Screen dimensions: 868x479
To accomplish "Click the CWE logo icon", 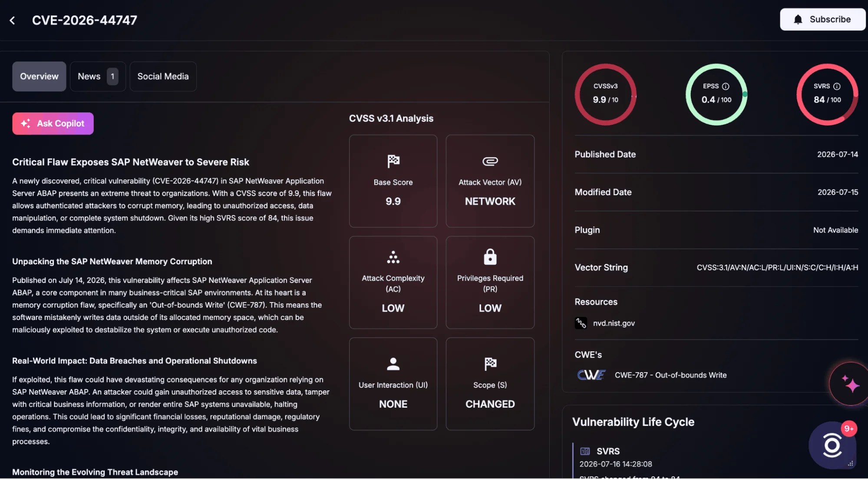I will tap(591, 375).
